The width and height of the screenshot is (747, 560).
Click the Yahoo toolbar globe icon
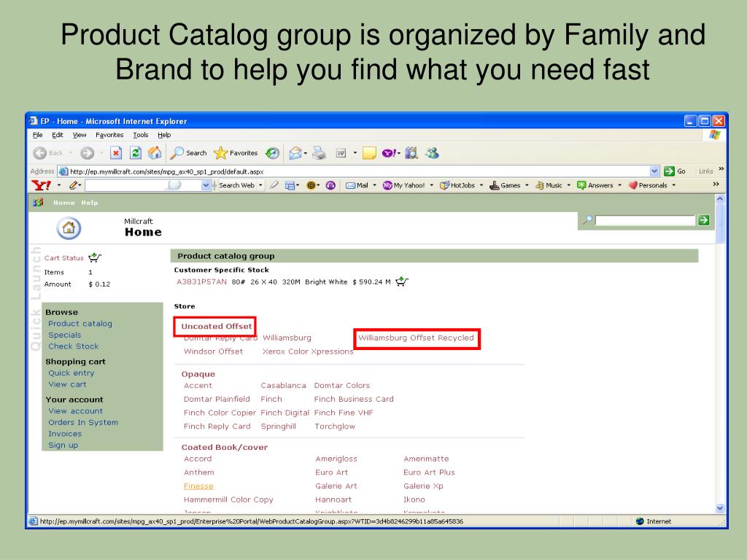click(311, 185)
